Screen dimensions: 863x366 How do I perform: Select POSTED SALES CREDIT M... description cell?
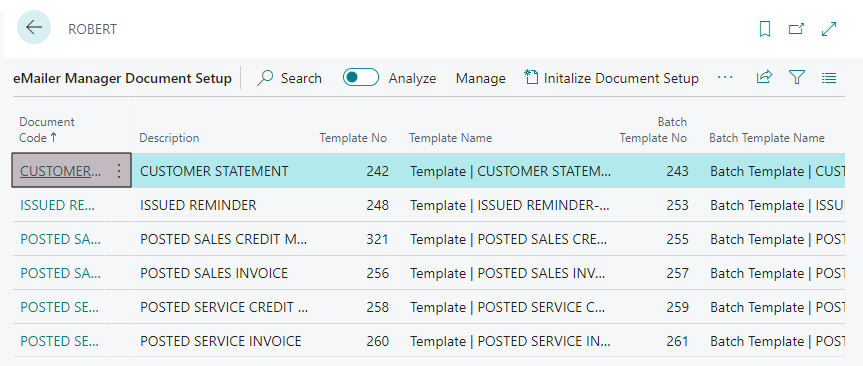click(223, 239)
